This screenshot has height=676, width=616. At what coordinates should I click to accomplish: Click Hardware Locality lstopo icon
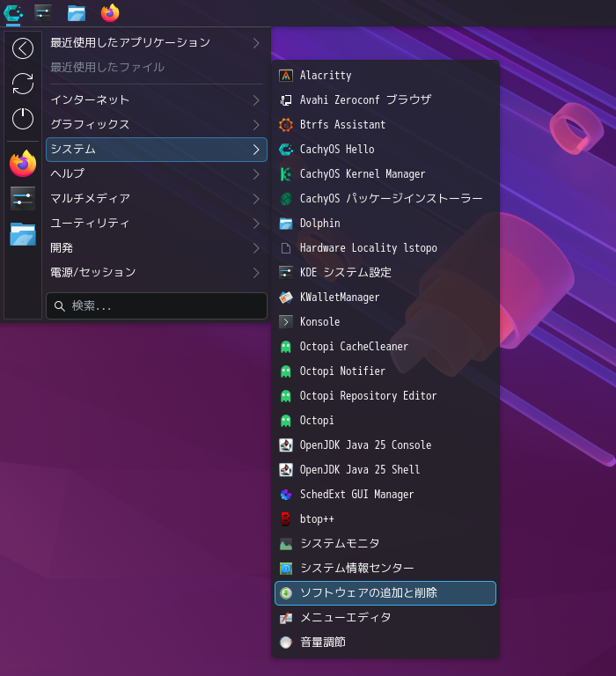286,248
